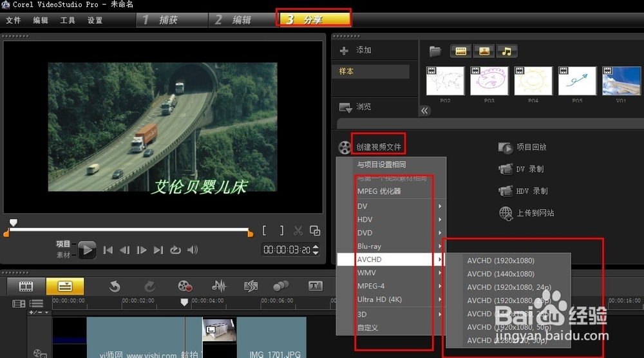Expand the DV submenu
Image resolution: width=644 pixels, height=358 pixels.
pyautogui.click(x=391, y=206)
